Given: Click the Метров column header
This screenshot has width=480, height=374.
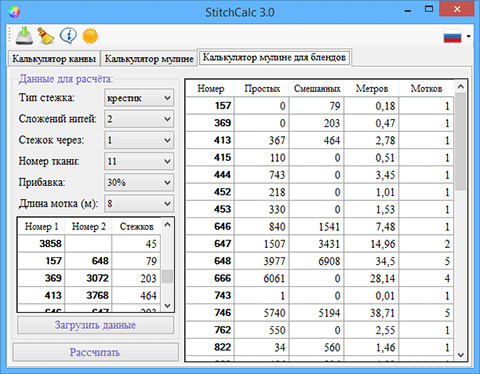Looking at the screenshot, I should pos(372,89).
